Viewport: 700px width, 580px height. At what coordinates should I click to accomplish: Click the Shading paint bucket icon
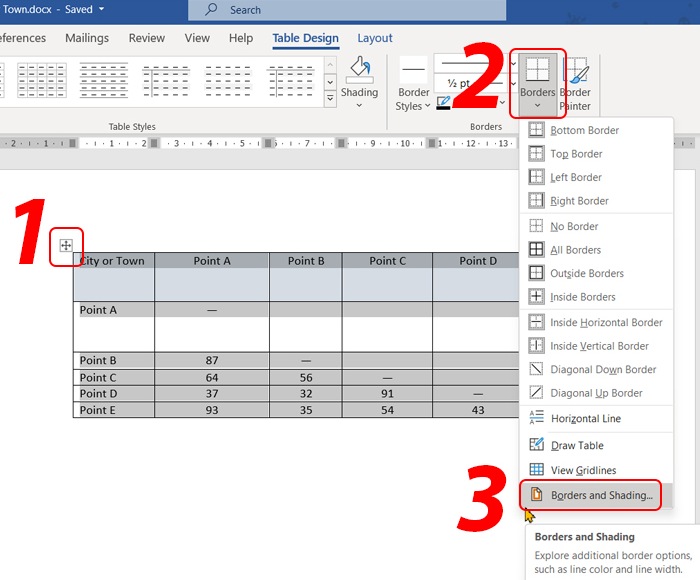[x=359, y=70]
